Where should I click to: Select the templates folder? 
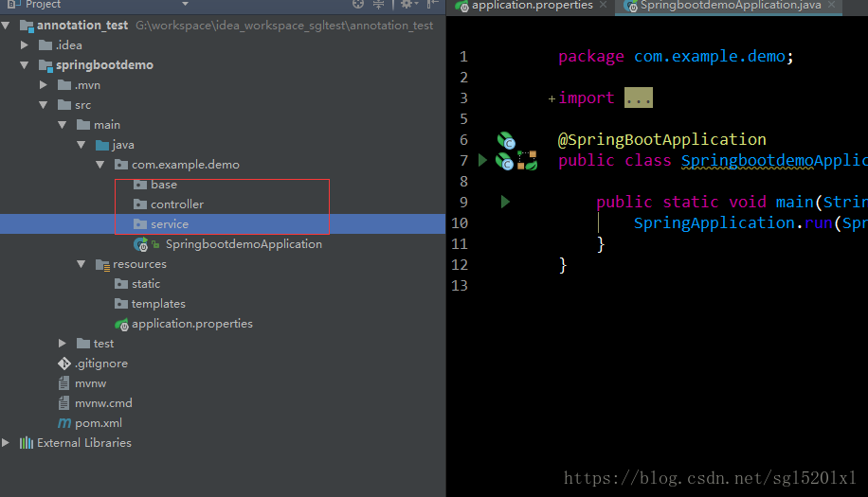pos(157,304)
